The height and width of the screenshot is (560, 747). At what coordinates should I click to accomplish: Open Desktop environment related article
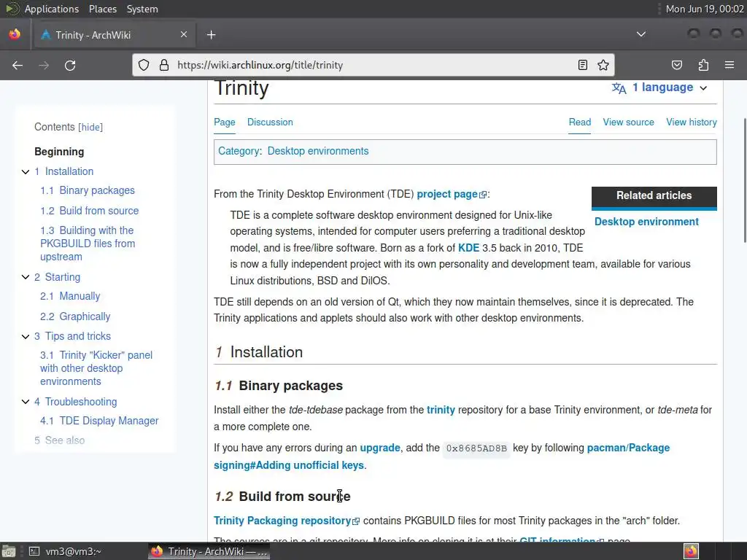click(x=646, y=222)
